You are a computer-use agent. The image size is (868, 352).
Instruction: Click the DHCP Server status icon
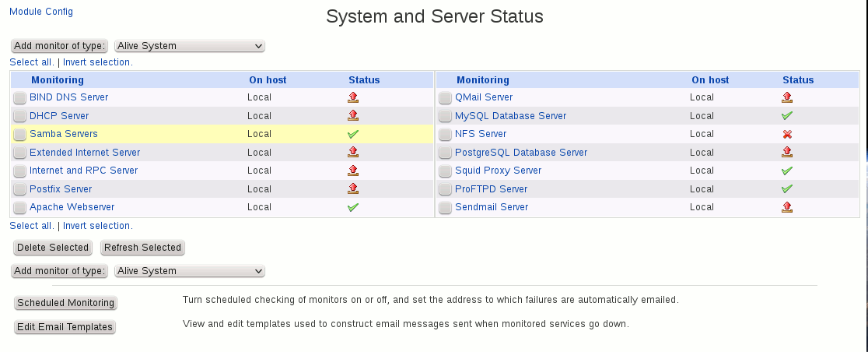coord(353,116)
